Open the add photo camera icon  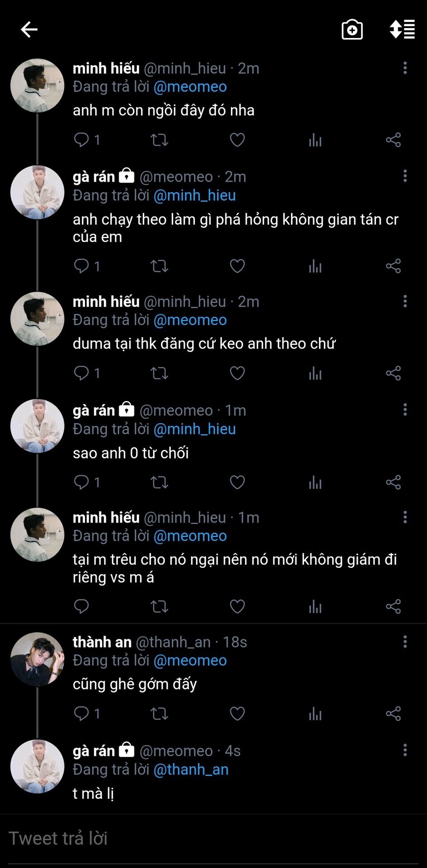[352, 30]
